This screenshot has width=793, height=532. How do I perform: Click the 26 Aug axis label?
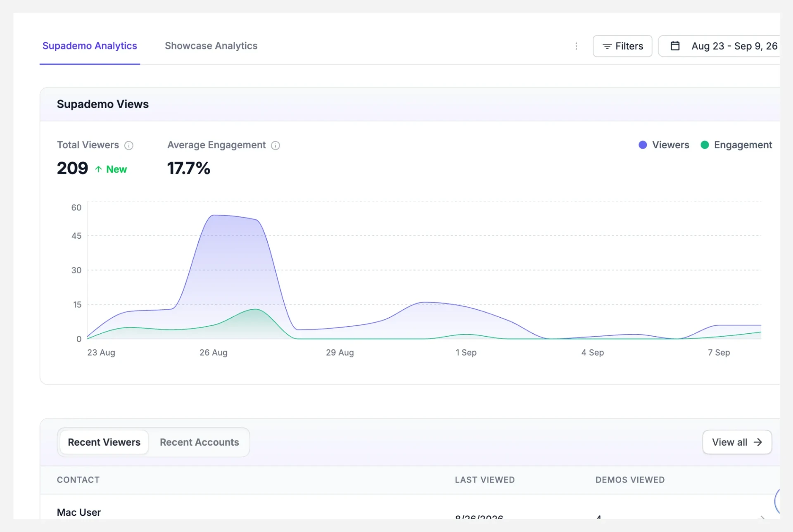[214, 353]
